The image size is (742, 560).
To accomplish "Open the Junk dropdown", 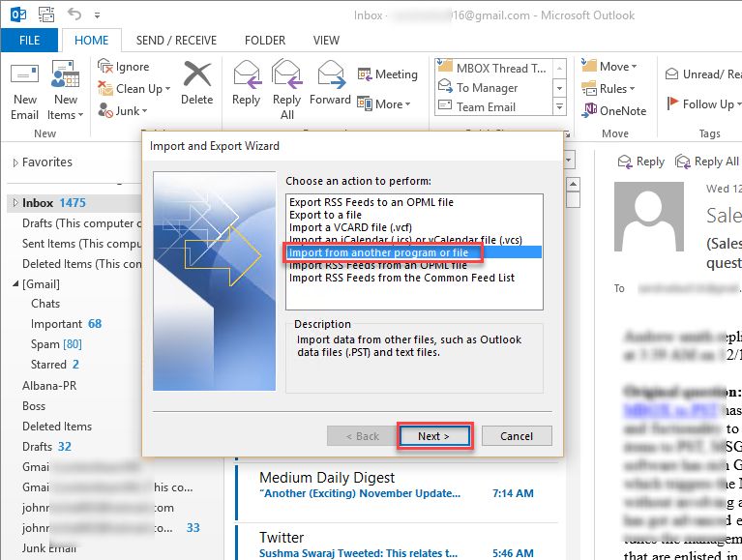I will coord(123,110).
